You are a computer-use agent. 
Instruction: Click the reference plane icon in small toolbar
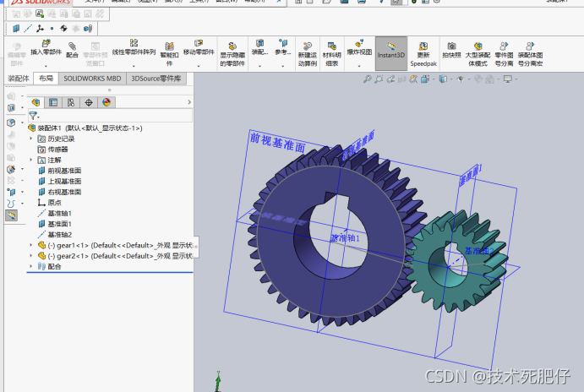pos(16,28)
